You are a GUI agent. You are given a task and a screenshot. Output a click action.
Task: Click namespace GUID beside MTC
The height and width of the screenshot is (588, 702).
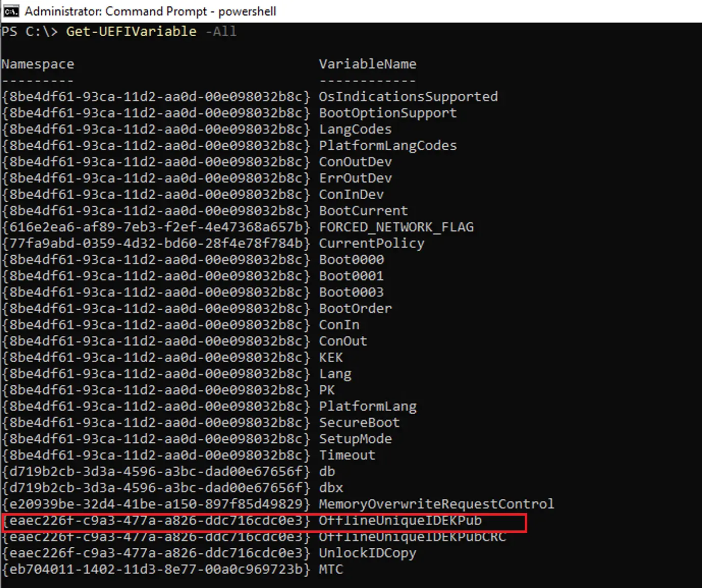pyautogui.click(x=156, y=570)
